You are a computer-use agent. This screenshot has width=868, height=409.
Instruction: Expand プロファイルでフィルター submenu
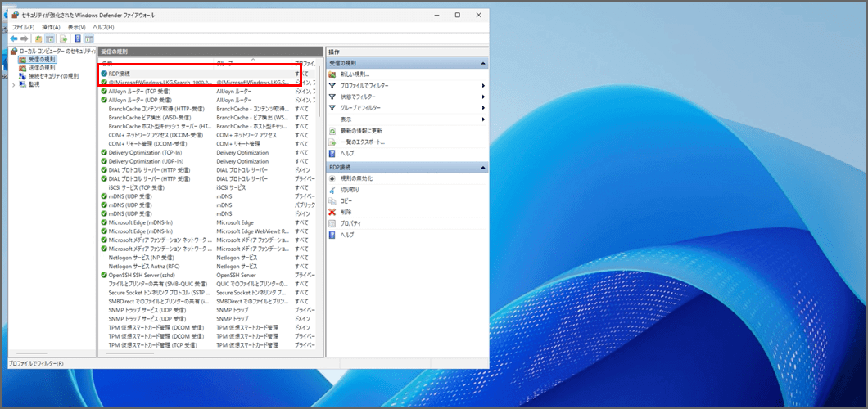click(x=483, y=85)
